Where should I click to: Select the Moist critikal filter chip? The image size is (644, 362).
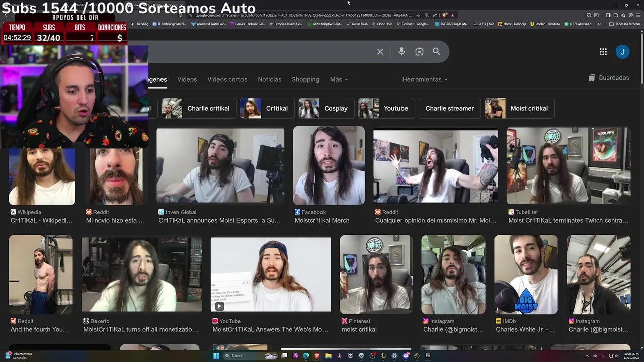520,108
